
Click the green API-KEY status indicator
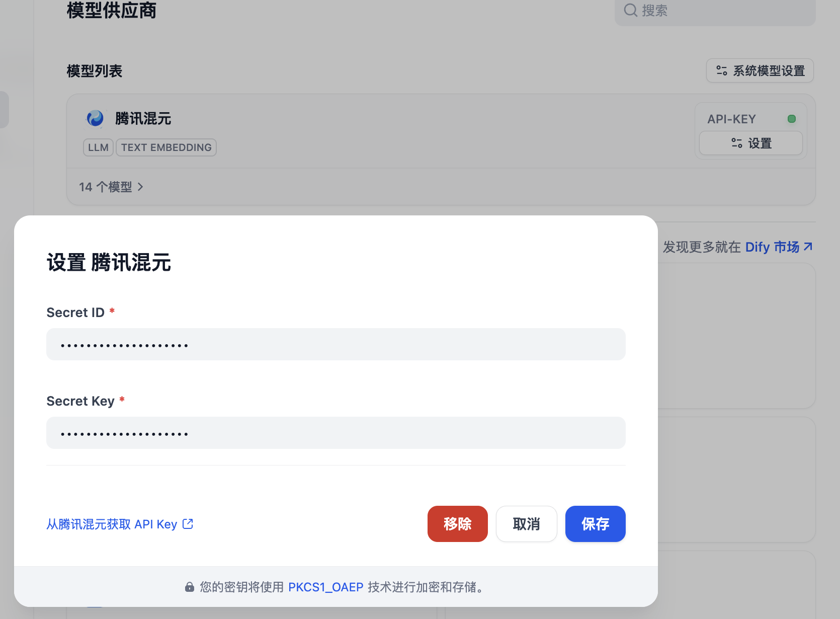coord(792,119)
